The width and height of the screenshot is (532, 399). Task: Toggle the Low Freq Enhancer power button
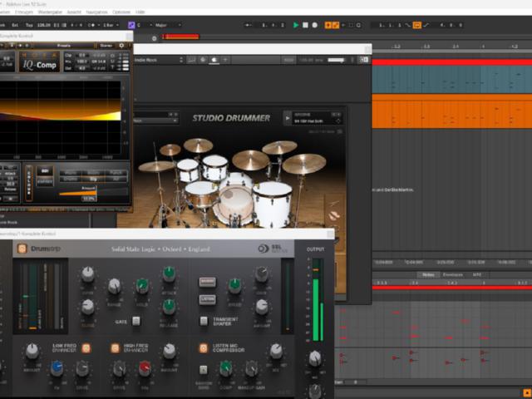(86, 348)
